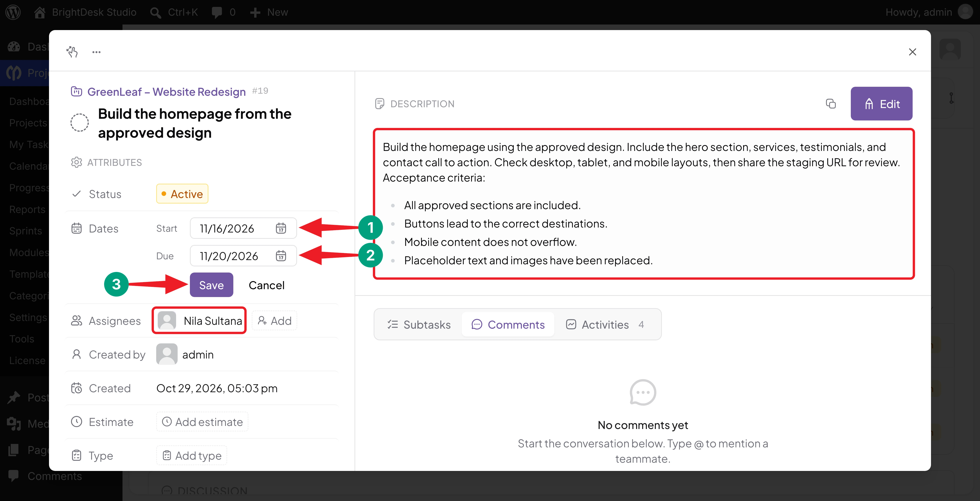Click the Edit description button
Viewport: 980px width, 501px height.
tap(881, 104)
